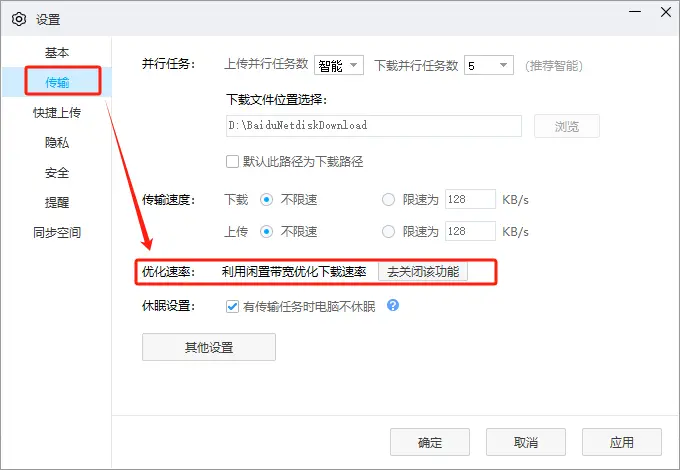This screenshot has width=680, height=470.
Task: Click the 去关闭该功能 button
Action: click(423, 272)
